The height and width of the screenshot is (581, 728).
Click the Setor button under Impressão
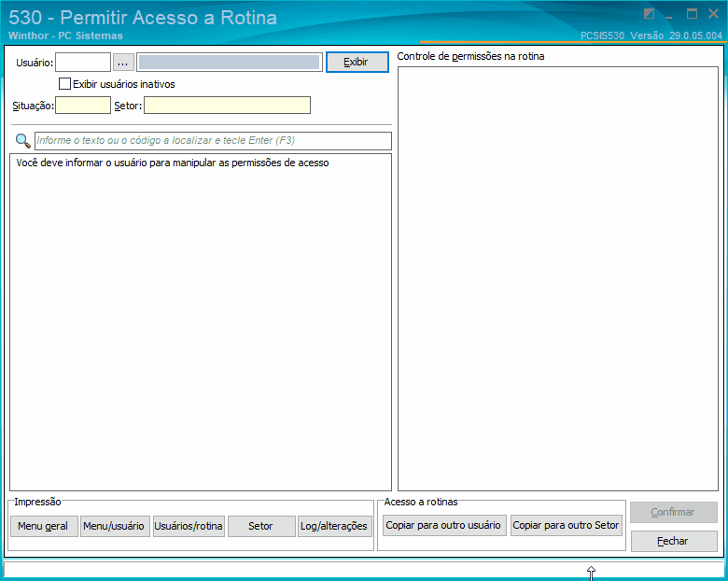coord(261,526)
